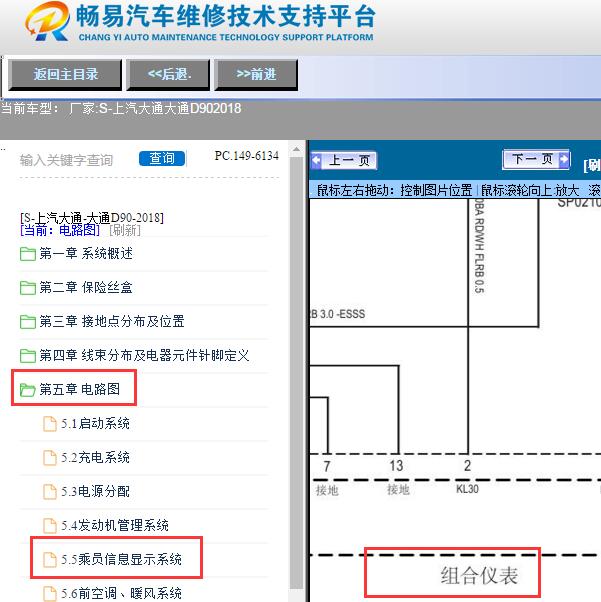Go back with <<后退 button
This screenshot has height=602, width=601.
point(169,74)
